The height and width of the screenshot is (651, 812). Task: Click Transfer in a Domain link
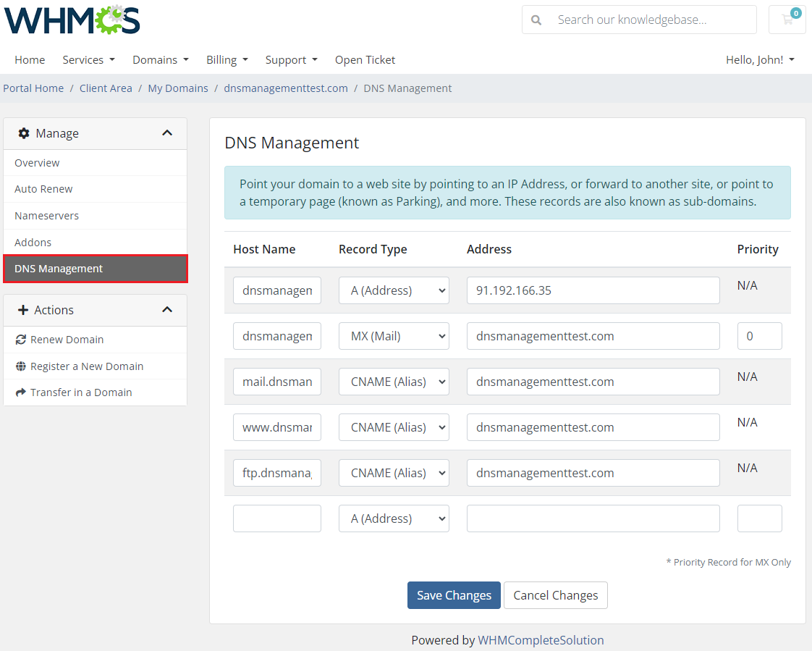[96, 392]
